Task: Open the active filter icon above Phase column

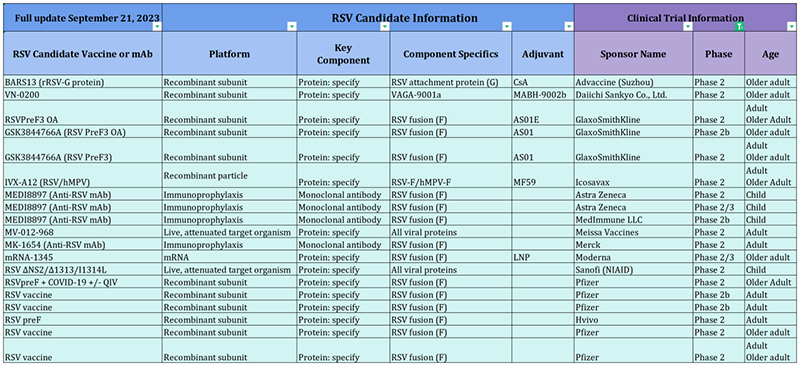Action: [739, 27]
